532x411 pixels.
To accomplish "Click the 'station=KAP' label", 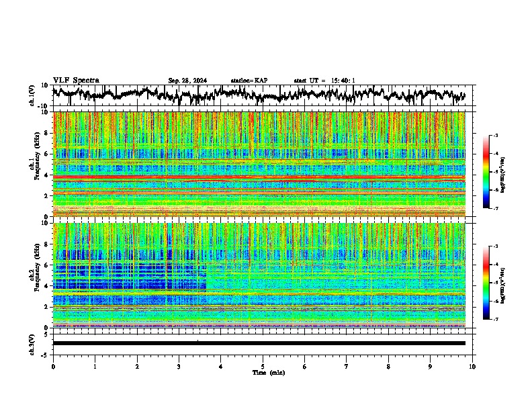I will point(249,81).
